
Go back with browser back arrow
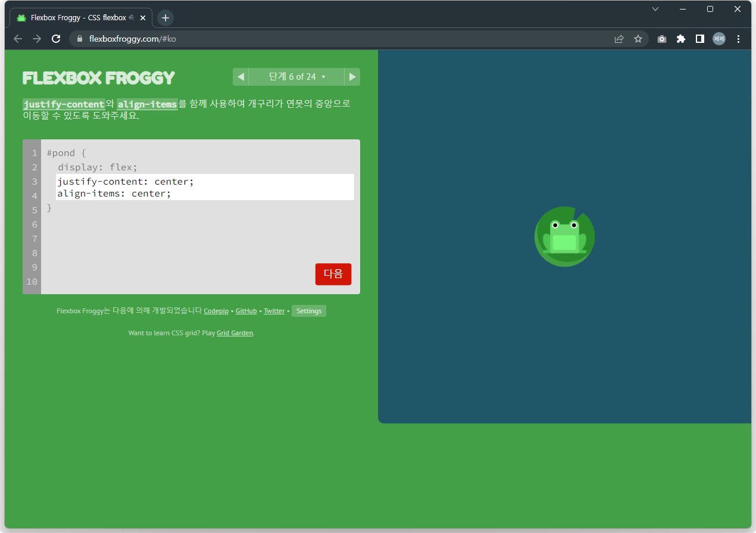click(x=18, y=39)
